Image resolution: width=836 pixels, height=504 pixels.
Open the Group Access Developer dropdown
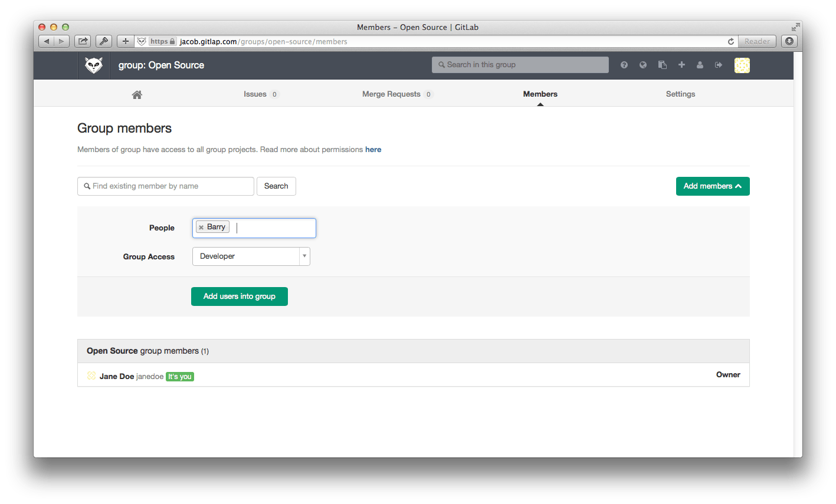(x=251, y=256)
